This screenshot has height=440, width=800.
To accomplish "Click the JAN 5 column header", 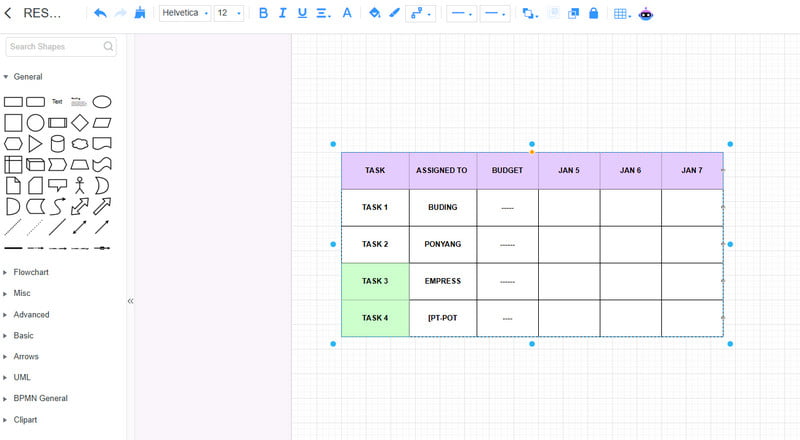I will point(569,171).
